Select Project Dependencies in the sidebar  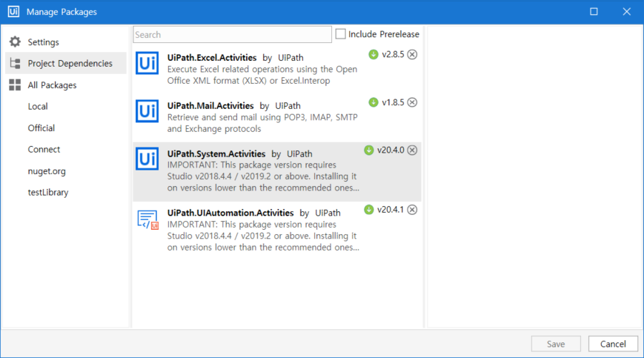coord(66,63)
